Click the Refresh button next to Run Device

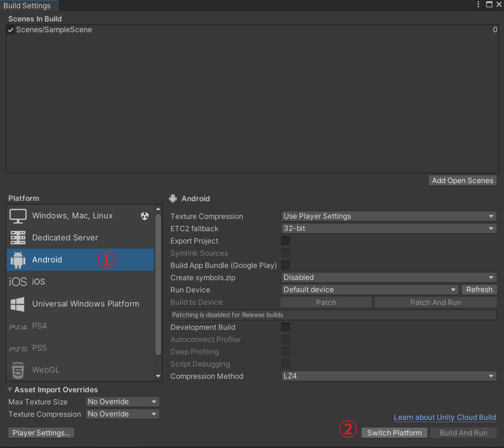(x=479, y=290)
